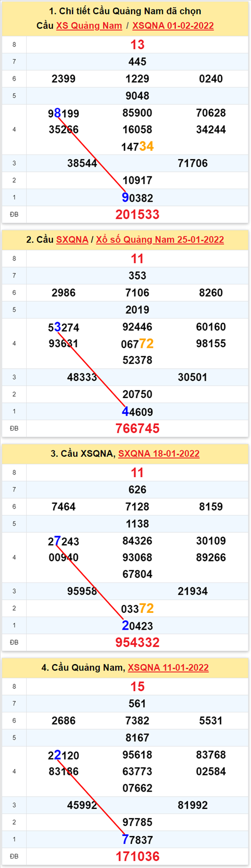Screen dimensions: 251x868
Task: Follow the 'SXQNA' link in section 2
Action: click(x=72, y=239)
